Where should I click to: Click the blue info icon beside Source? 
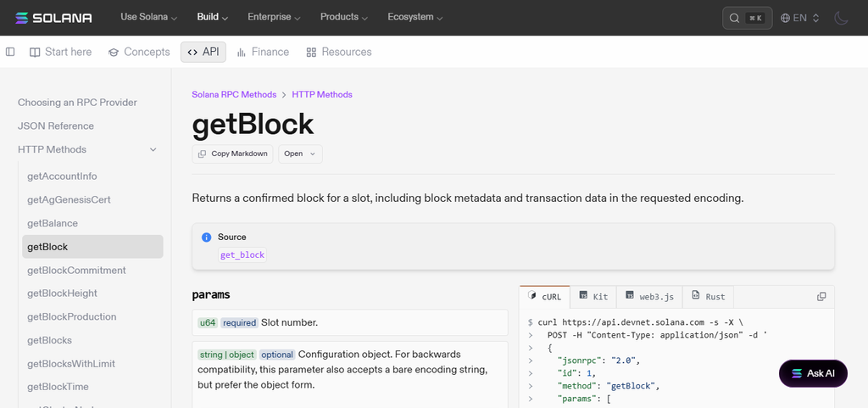coord(207,238)
